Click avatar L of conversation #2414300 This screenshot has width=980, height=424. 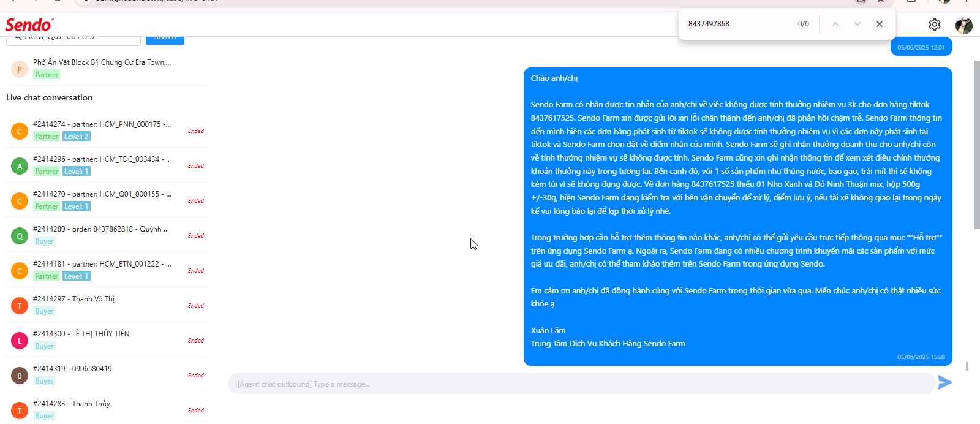click(20, 341)
